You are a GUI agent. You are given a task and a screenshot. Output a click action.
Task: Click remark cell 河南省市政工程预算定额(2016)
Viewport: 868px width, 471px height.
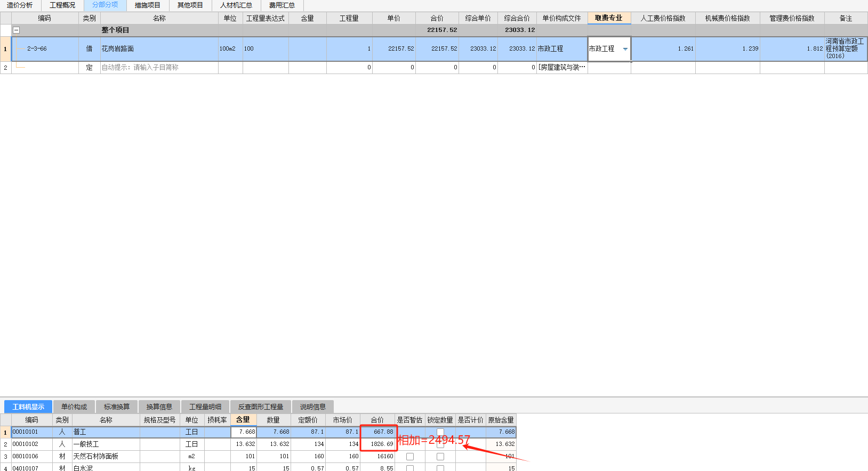pos(846,48)
